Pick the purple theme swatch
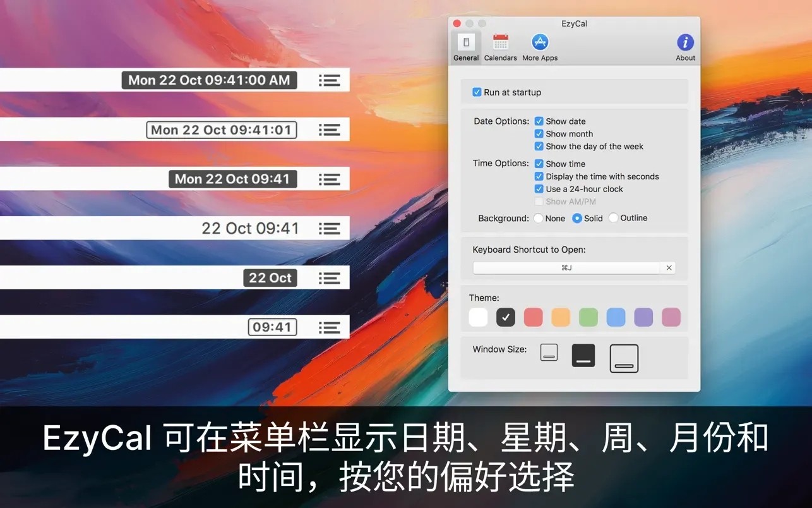Screen dimensions: 812x508 coord(643,317)
